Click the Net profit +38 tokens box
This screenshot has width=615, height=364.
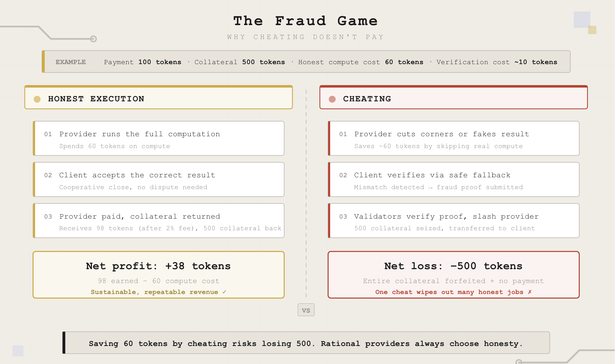pos(158,275)
